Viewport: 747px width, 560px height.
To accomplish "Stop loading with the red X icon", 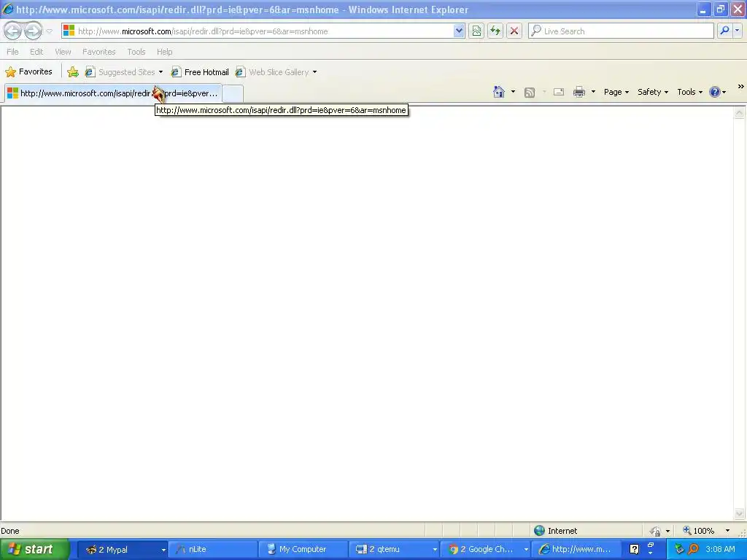I will pyautogui.click(x=514, y=31).
